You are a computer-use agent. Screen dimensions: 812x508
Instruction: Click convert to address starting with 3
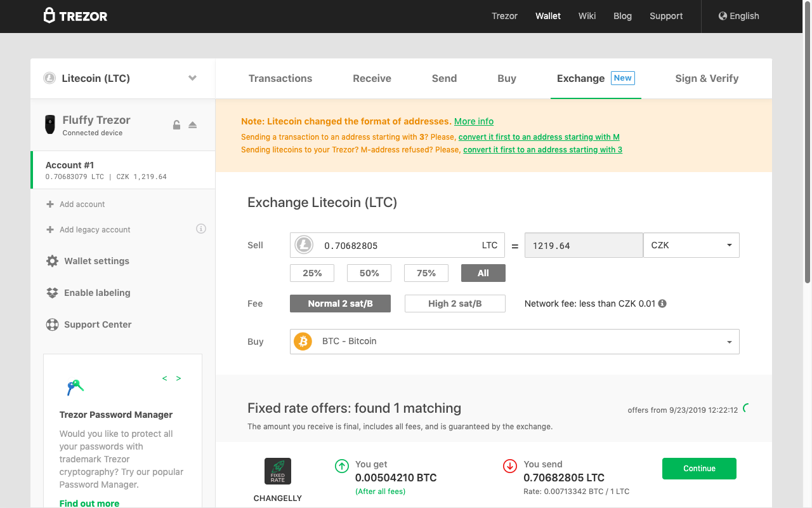tap(543, 150)
